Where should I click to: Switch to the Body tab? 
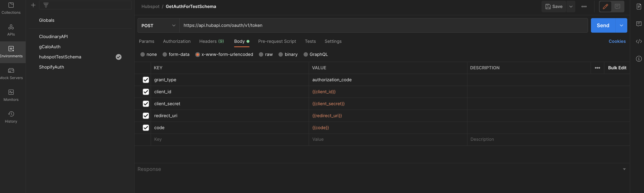[241, 41]
